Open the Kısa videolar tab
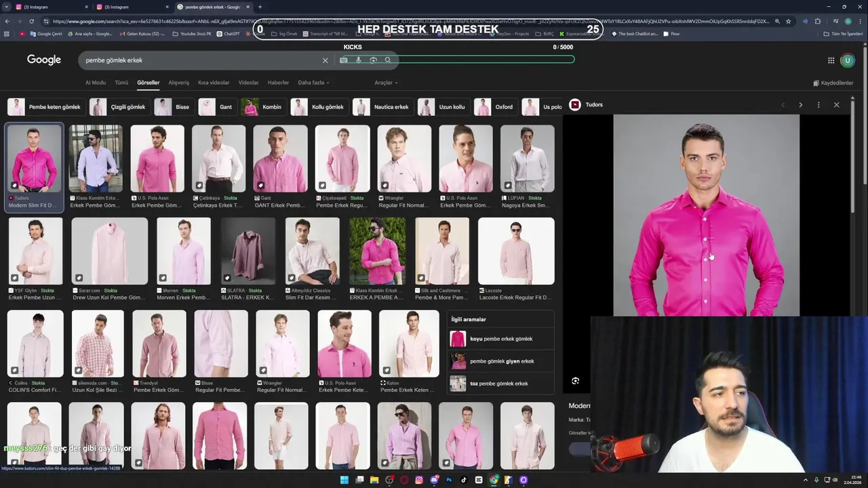Image resolution: width=868 pixels, height=488 pixels. tap(214, 83)
